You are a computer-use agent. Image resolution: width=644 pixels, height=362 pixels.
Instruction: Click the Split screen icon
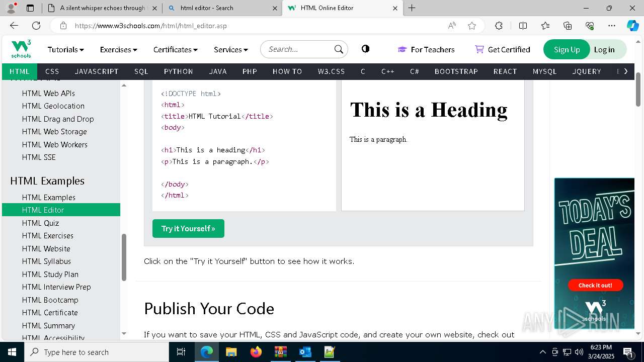click(x=523, y=26)
